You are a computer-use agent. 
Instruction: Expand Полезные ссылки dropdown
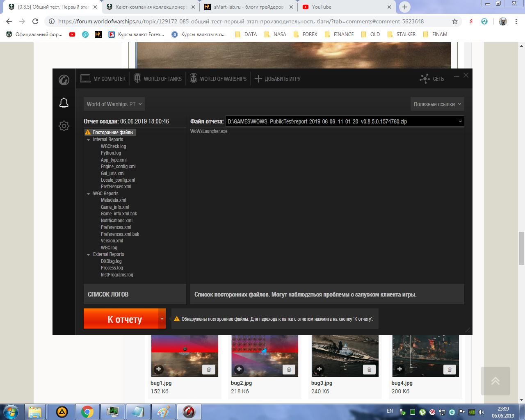(x=437, y=104)
